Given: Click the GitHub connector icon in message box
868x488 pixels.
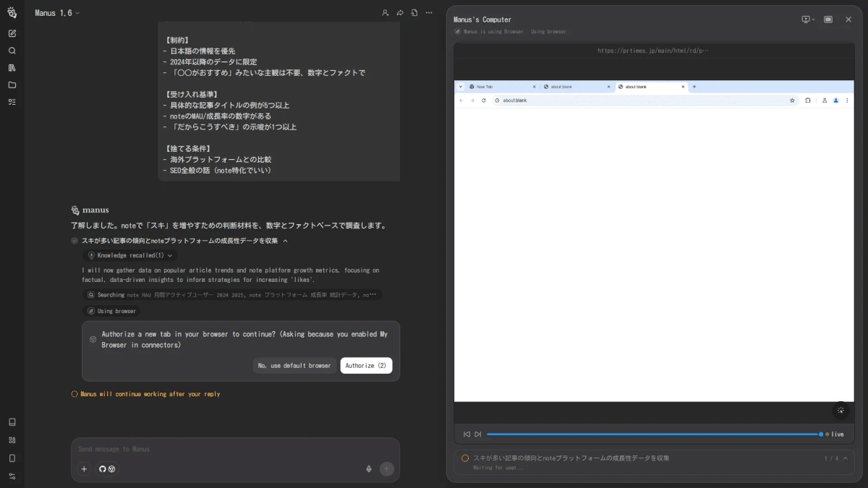Looking at the screenshot, I should 102,468.
